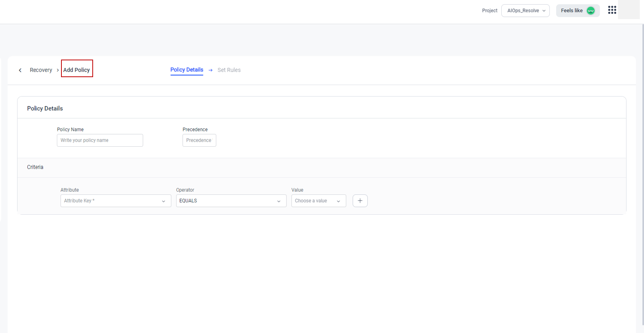The image size is (644, 333).
Task: Focus the Policy Name text field
Action: (x=100, y=141)
